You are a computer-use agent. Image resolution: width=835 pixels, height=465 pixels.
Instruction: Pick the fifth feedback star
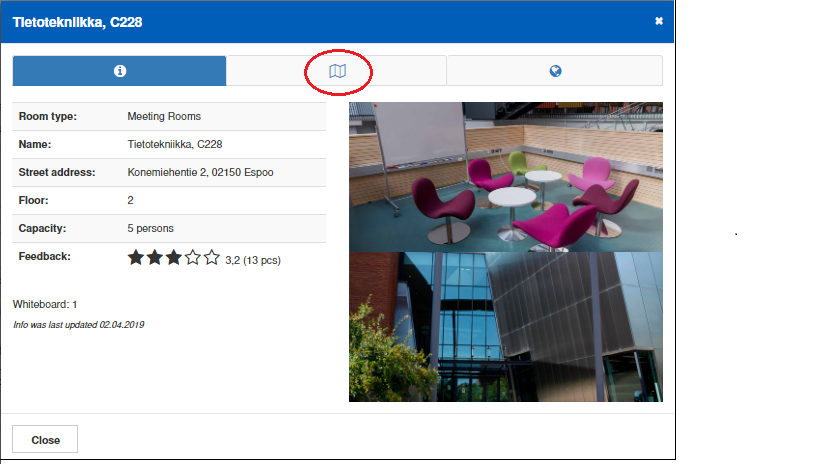212,258
